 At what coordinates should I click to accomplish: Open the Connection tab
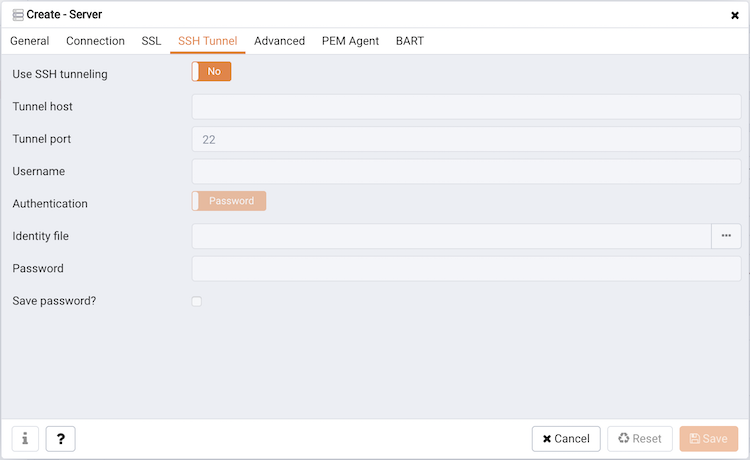(95, 41)
